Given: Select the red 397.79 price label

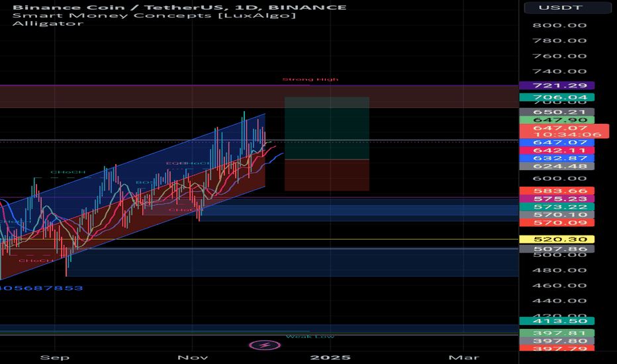Looking at the screenshot, I should 557,348.
